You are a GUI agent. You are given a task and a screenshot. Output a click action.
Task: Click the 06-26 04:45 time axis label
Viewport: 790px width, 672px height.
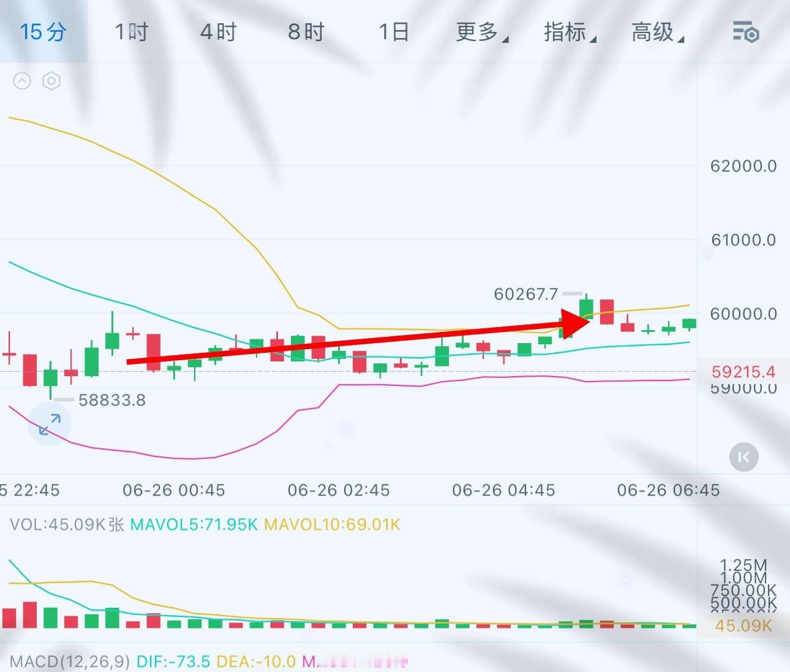[x=503, y=490]
